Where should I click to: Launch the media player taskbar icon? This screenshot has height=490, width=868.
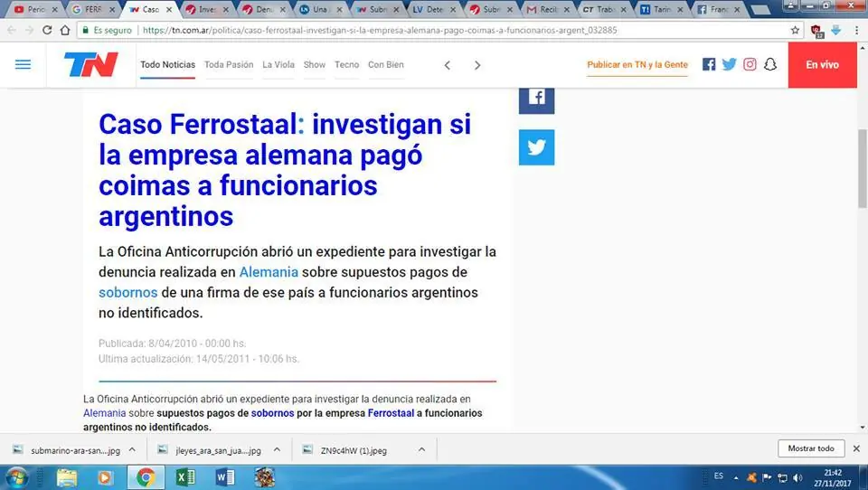pos(105,477)
